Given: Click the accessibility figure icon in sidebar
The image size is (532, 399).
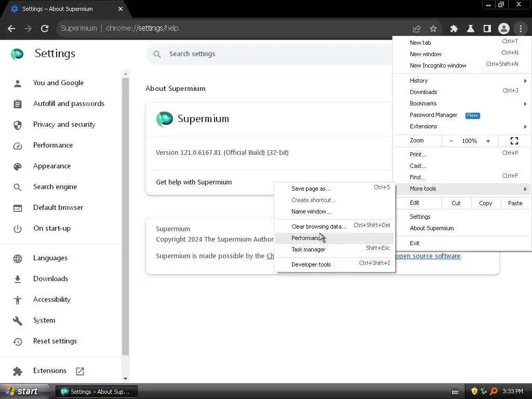Looking at the screenshot, I should point(18,300).
